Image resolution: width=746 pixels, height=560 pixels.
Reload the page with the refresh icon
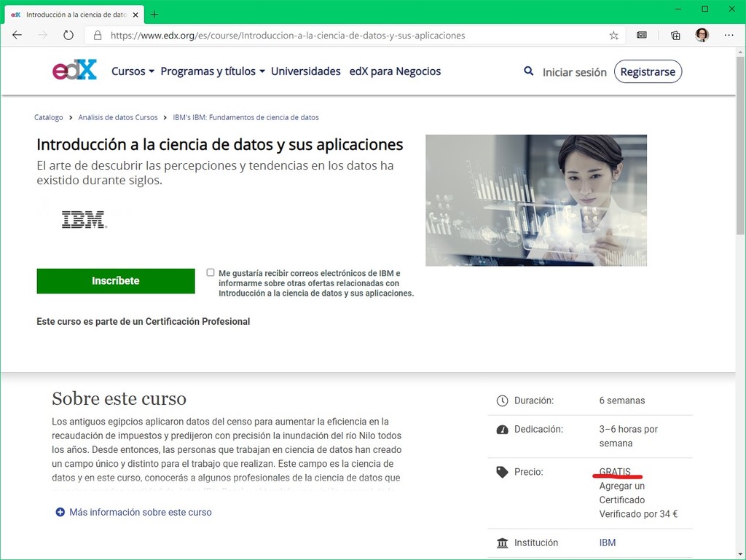(x=68, y=34)
